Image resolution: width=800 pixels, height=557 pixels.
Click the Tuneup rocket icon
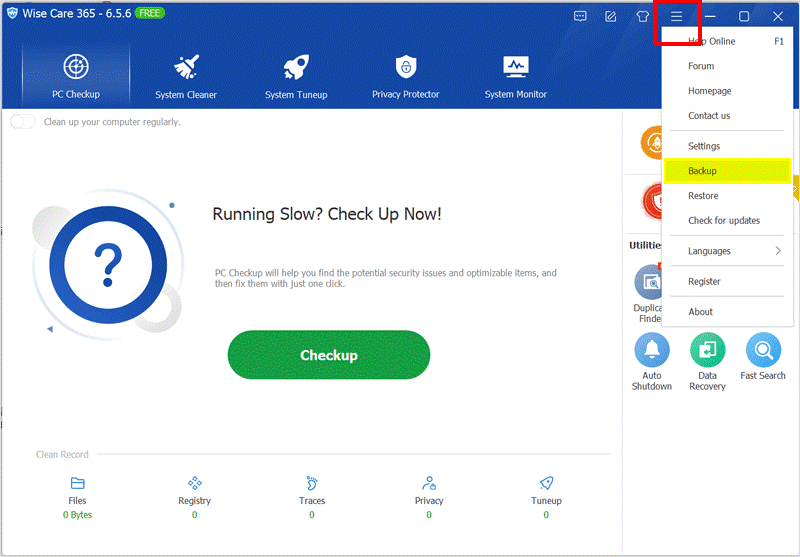(546, 483)
